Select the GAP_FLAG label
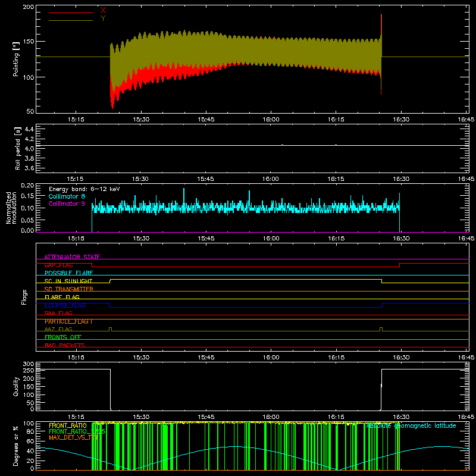This screenshot has height=476, width=476. (x=58, y=265)
